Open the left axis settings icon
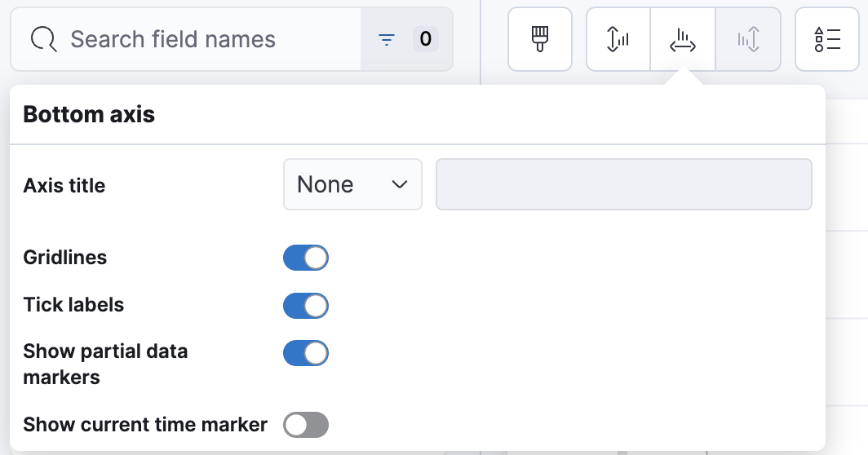This screenshot has height=455, width=868. [x=618, y=39]
